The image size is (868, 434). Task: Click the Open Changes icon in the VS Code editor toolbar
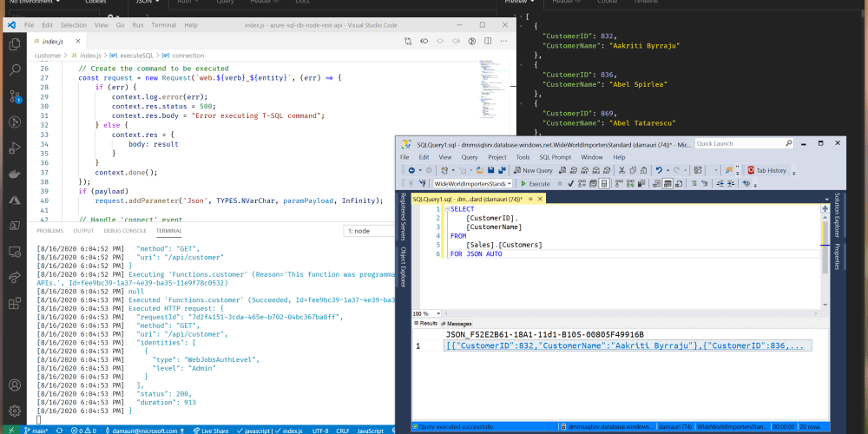408,41
